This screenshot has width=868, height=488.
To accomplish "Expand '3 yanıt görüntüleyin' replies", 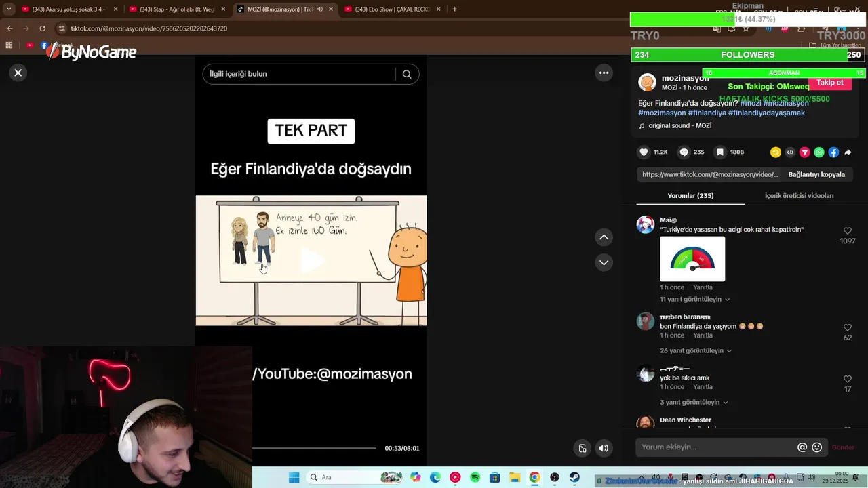I will click(x=694, y=402).
